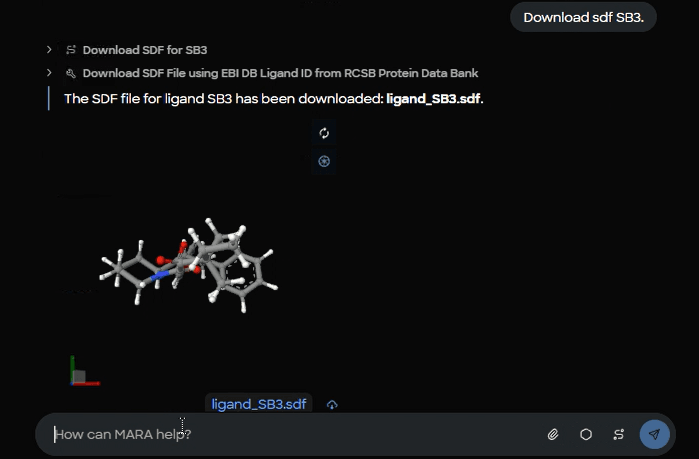Click the circular star icon above the molecule viewer
Viewport: 699px width, 459px height.
point(324,161)
